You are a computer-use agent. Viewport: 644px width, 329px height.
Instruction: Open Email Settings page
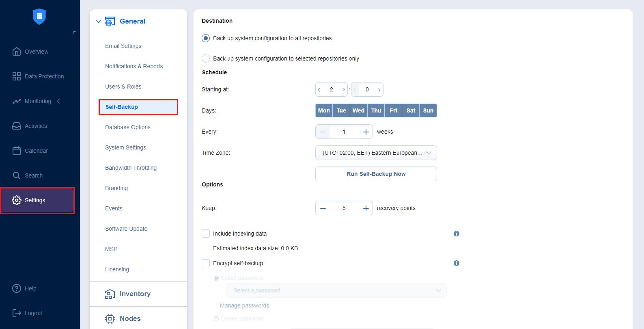(x=123, y=46)
